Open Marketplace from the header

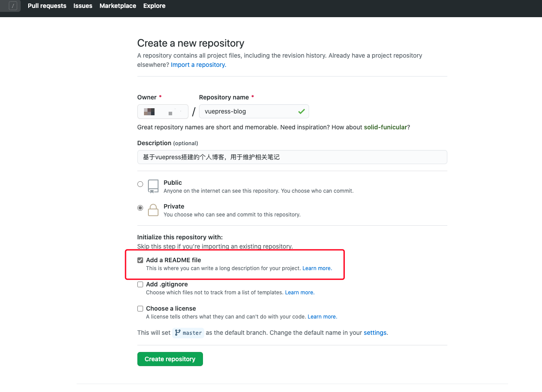118,6
